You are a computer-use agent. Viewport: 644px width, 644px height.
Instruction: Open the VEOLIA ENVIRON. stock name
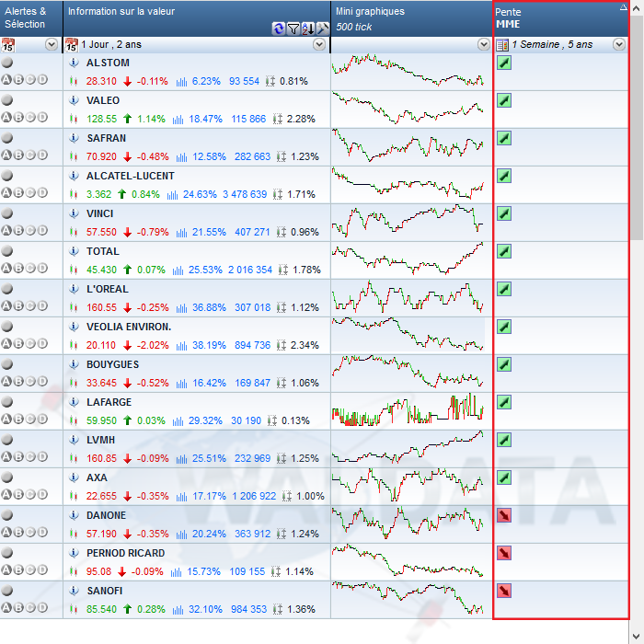tap(129, 327)
